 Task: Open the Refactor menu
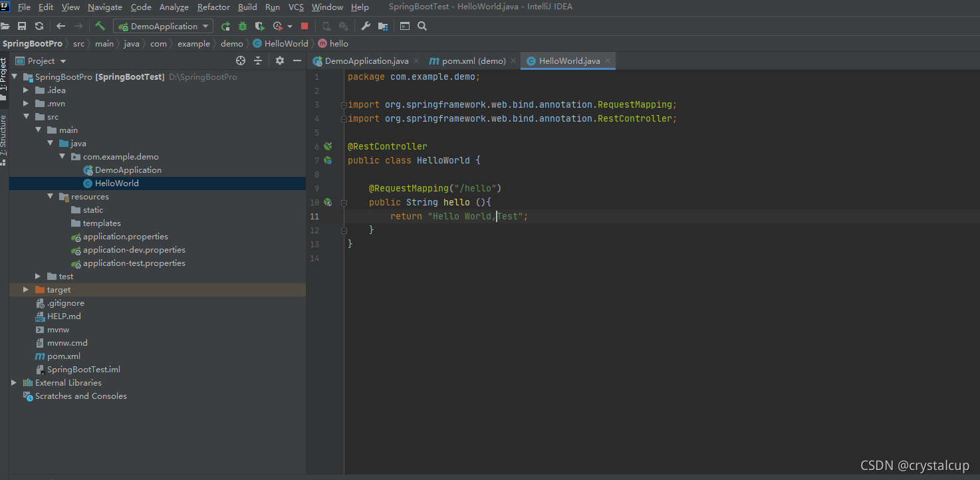(213, 7)
